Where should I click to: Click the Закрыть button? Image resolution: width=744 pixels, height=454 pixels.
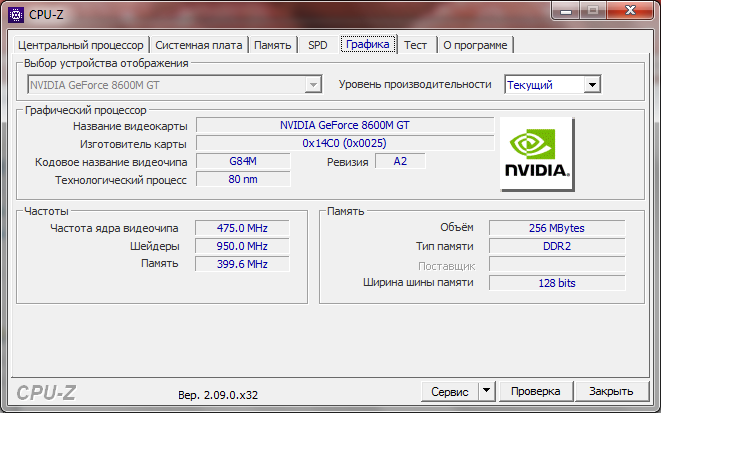pyautogui.click(x=611, y=391)
